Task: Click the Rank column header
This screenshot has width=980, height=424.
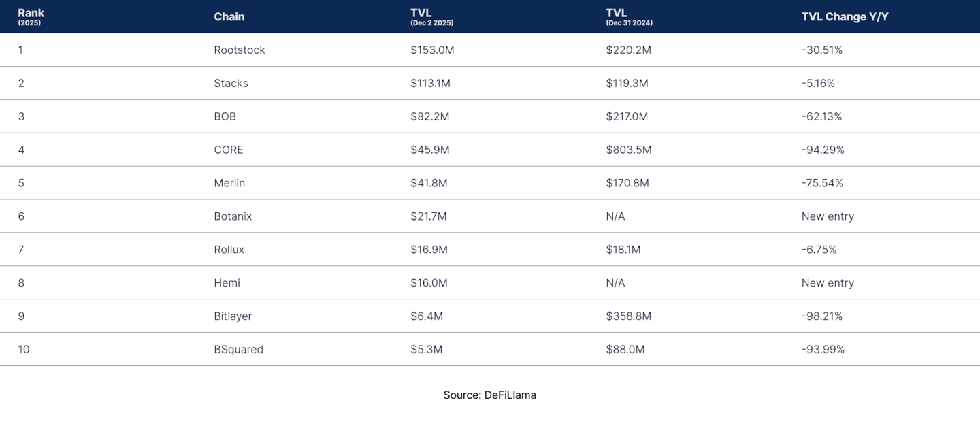Action: (31, 16)
